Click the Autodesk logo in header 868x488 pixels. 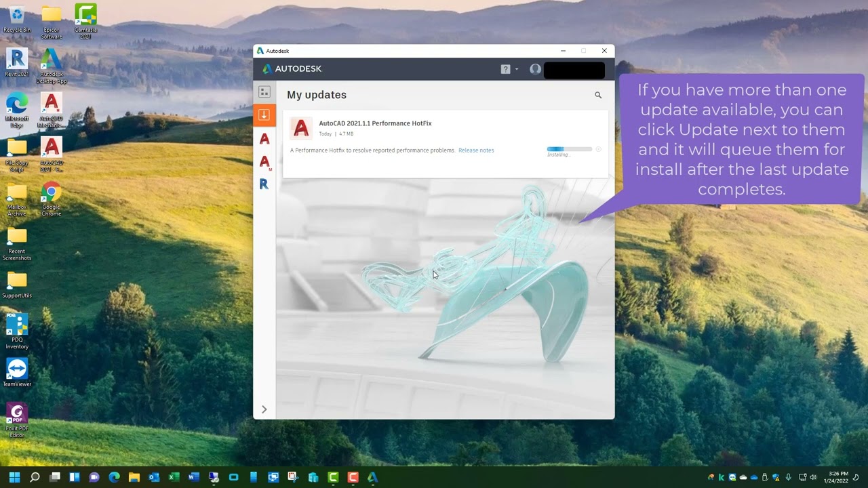pyautogui.click(x=292, y=69)
